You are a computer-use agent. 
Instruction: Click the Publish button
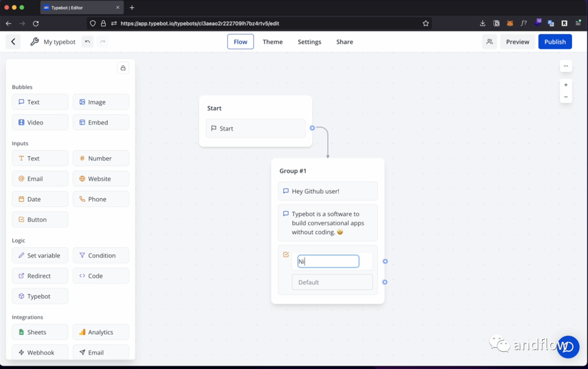[555, 41]
